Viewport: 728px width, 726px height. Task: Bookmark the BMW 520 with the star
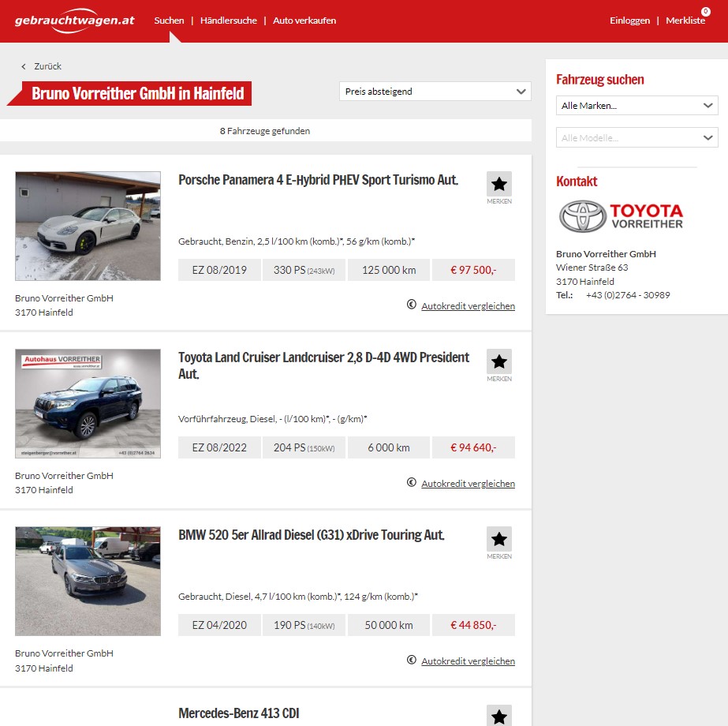pyautogui.click(x=499, y=539)
